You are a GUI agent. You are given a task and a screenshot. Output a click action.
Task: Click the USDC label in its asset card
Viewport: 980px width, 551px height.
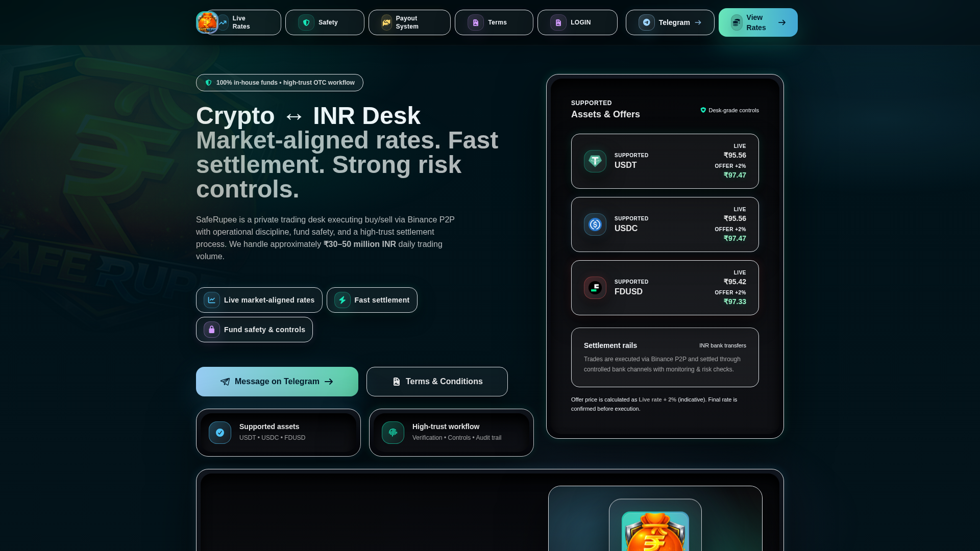point(626,228)
